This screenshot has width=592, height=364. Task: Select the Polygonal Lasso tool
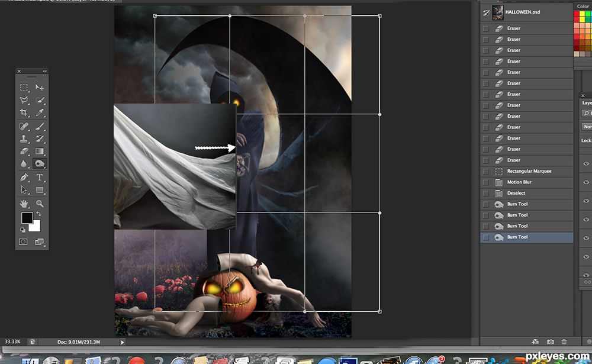click(x=24, y=100)
